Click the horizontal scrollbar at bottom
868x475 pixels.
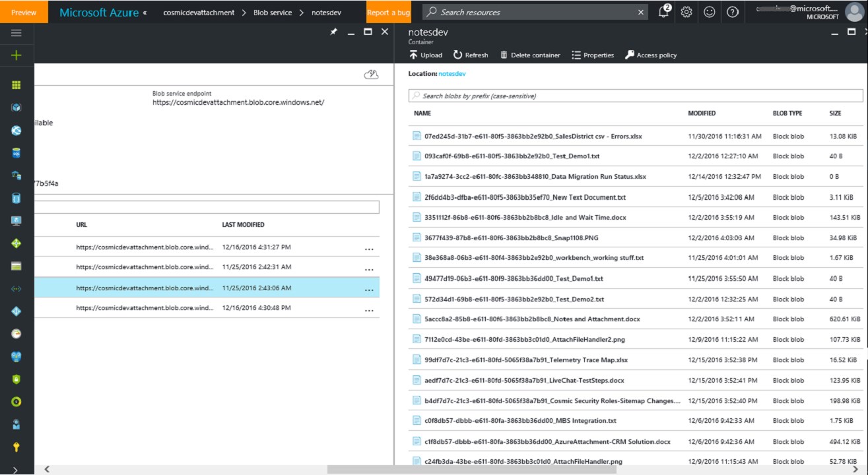tap(471, 470)
